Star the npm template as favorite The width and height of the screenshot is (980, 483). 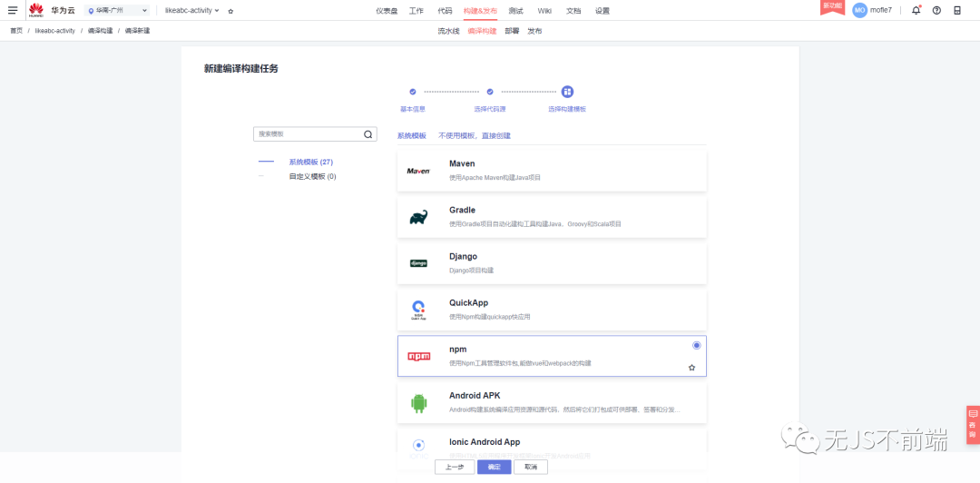(691, 368)
